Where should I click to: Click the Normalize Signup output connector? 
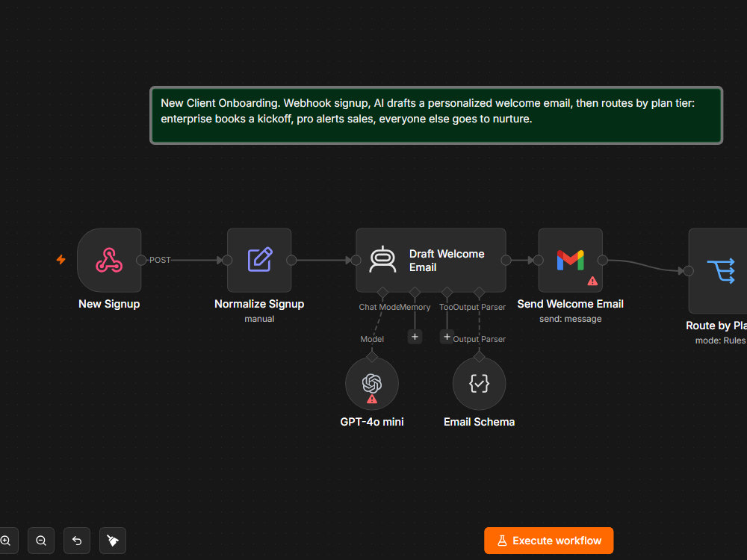click(291, 260)
